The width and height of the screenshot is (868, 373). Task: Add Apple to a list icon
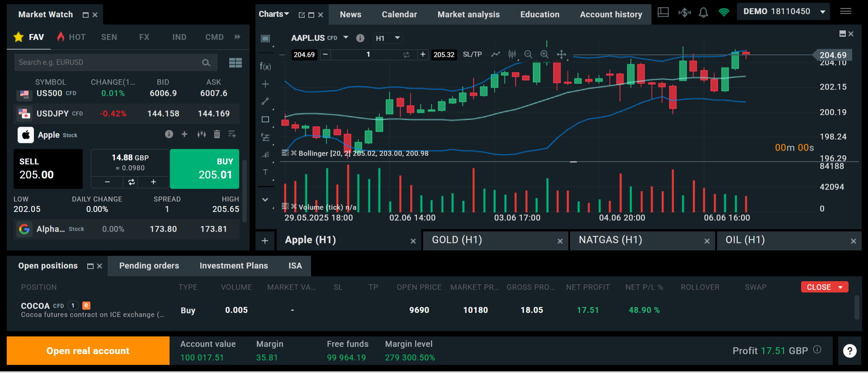point(232,134)
